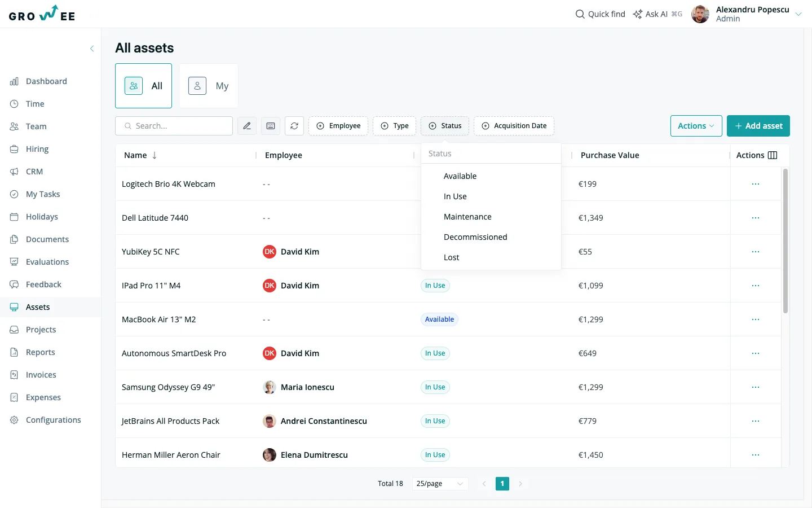812x508 pixels.
Task: Expand the Actions dropdown button
Action: [x=696, y=126]
